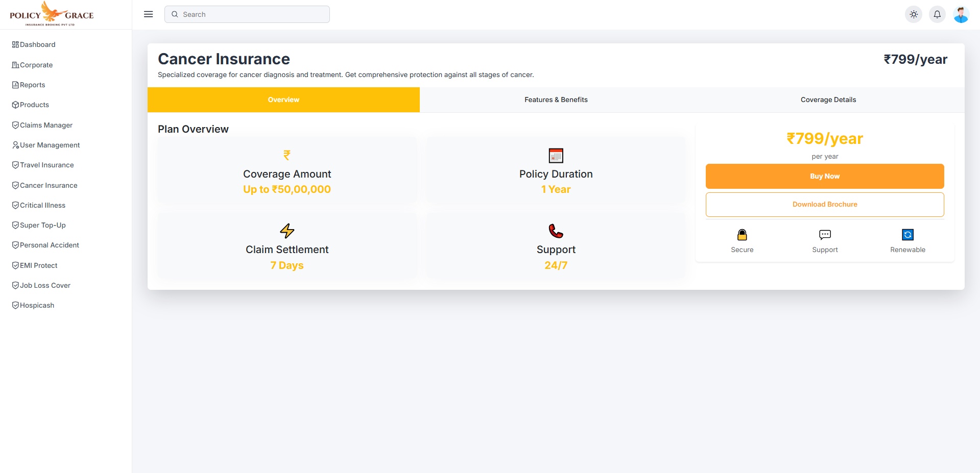This screenshot has width=980, height=473.
Task: Open the Features & Benefits tab
Action: [x=556, y=100]
